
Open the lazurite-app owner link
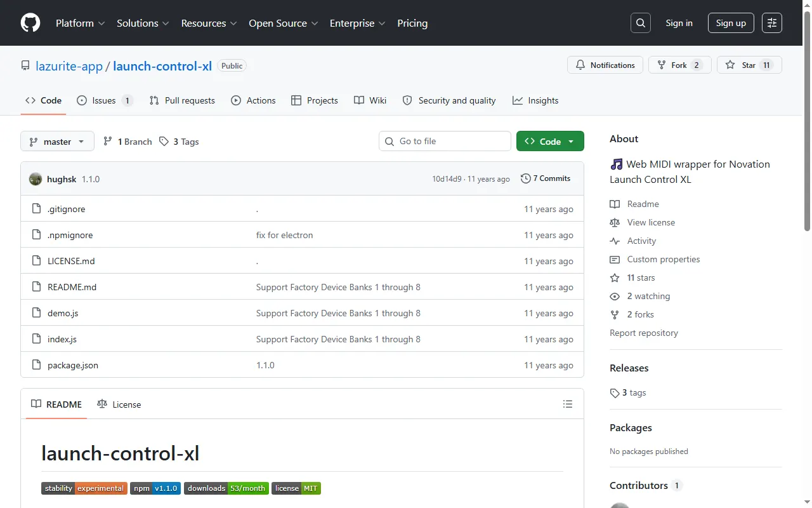tap(69, 66)
